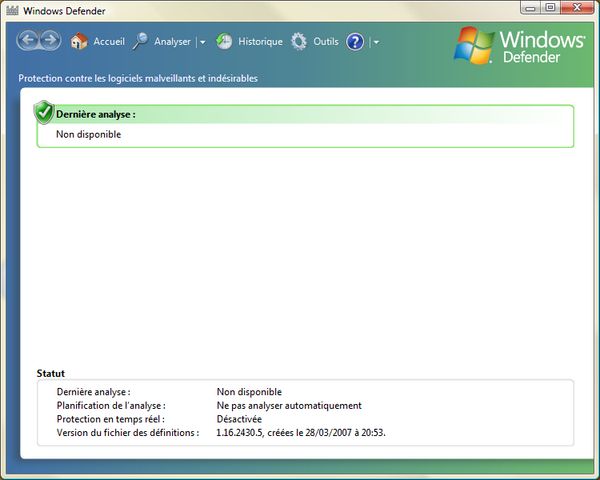Expand the Analyser scan options dropdown arrow
This screenshot has height=480, width=600.
point(202,43)
